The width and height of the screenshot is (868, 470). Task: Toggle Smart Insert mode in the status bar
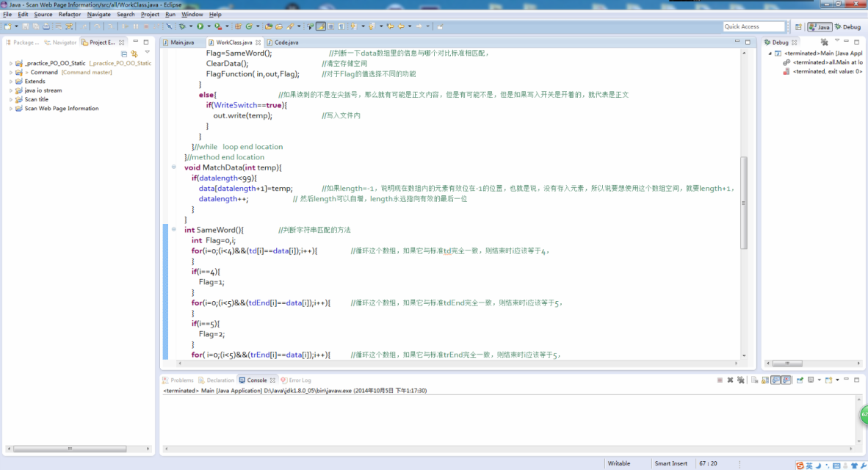point(670,463)
